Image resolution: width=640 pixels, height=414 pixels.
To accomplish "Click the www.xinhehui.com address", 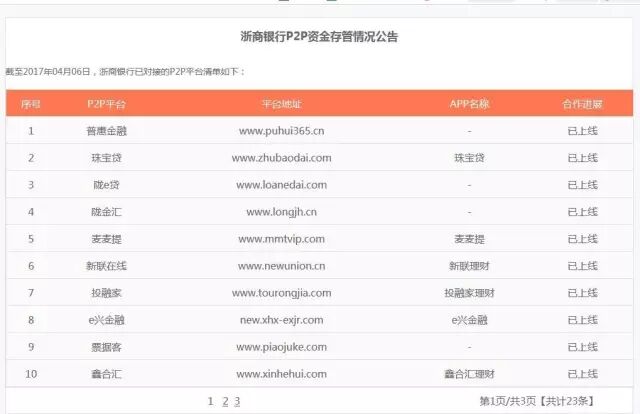I will (x=282, y=374).
